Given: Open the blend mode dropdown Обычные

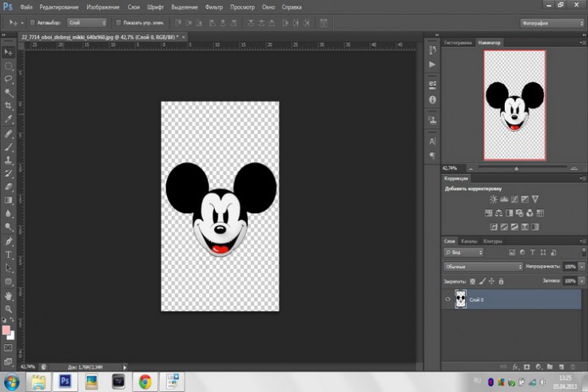Looking at the screenshot, I should (483, 266).
